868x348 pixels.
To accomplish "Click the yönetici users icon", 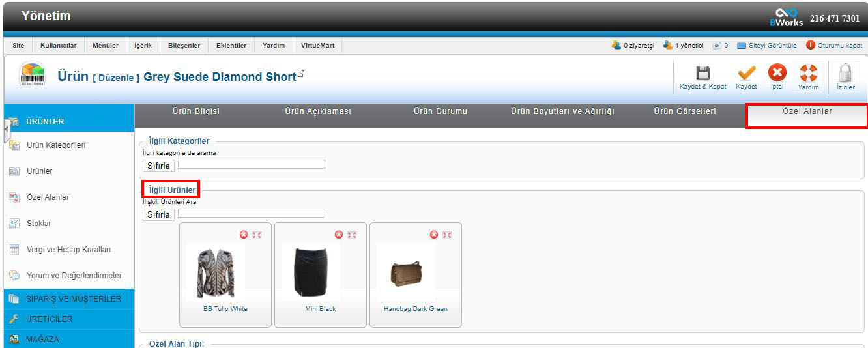I will [668, 45].
